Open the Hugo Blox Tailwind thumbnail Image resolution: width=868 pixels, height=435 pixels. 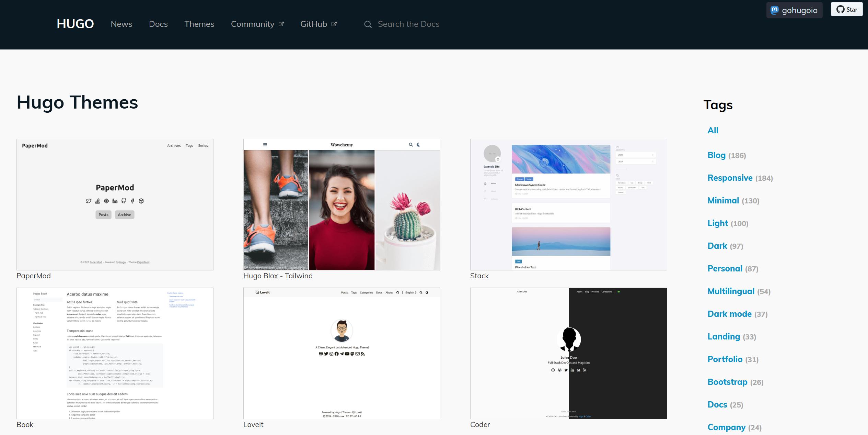(x=342, y=204)
